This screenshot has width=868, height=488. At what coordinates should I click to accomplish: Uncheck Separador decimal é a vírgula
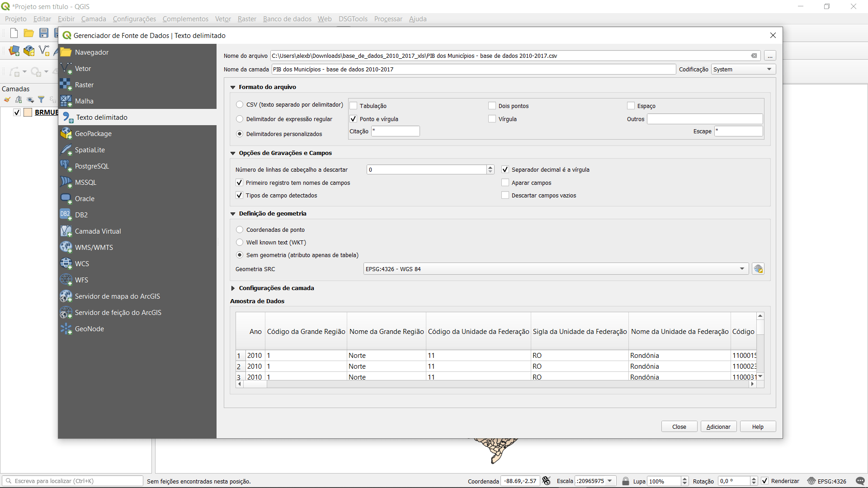(505, 170)
